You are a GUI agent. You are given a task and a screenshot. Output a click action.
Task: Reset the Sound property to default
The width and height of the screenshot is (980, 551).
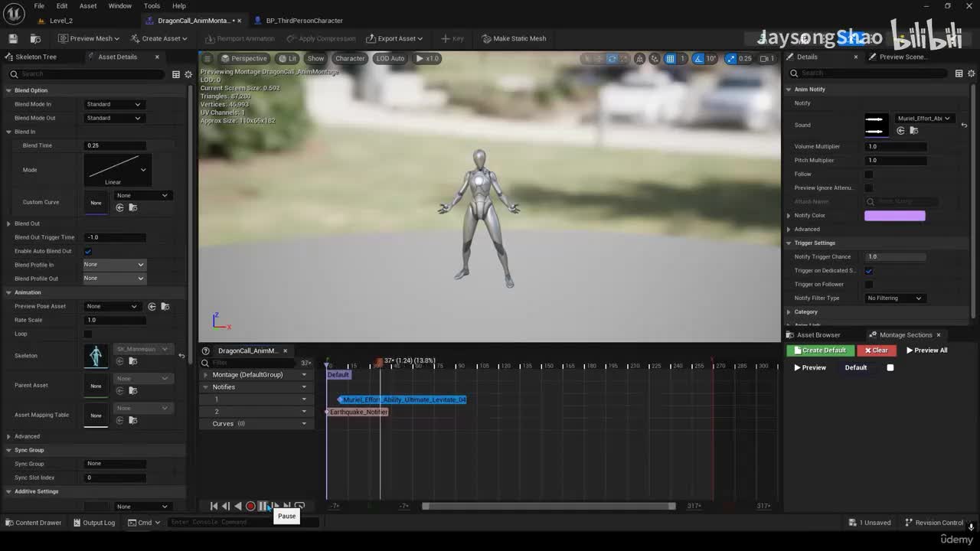click(964, 125)
